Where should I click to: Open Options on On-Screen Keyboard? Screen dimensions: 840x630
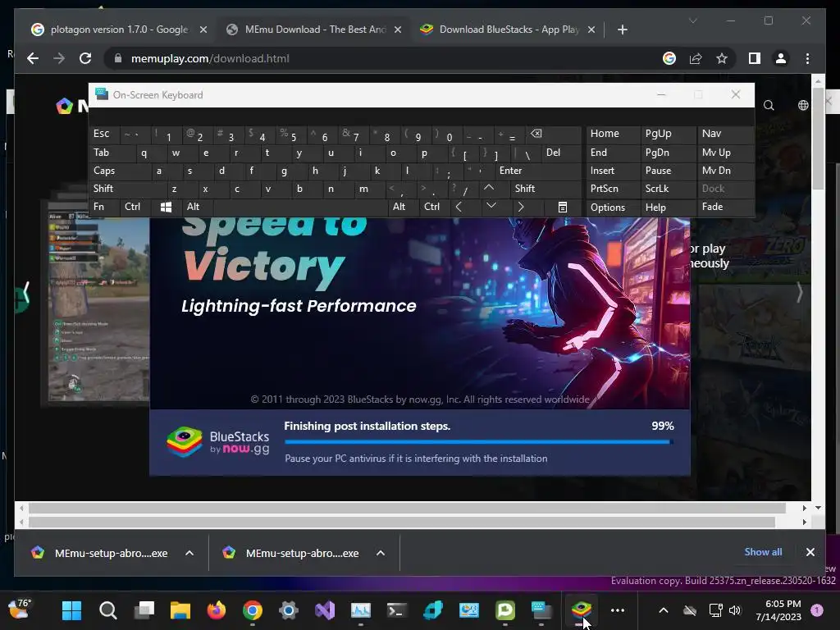click(x=613, y=208)
